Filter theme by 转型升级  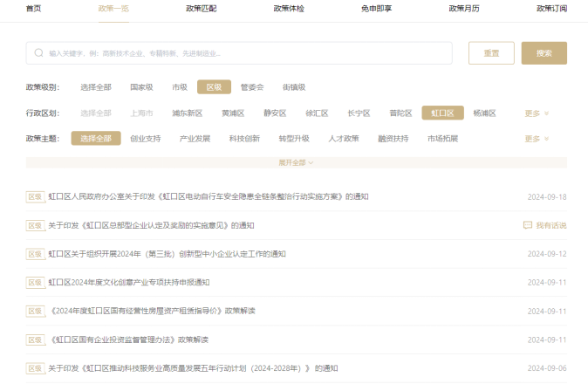[294, 139]
